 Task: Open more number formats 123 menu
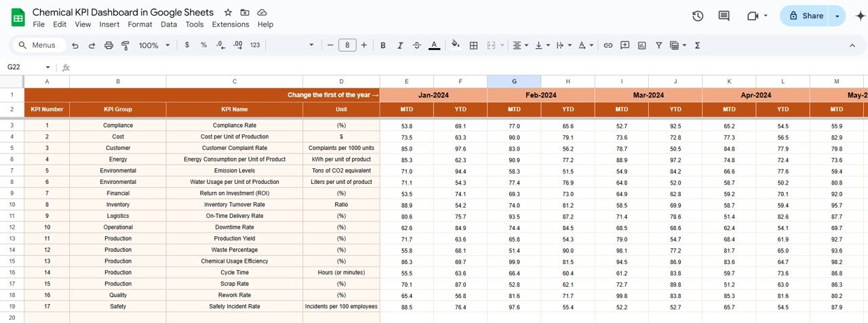click(255, 45)
